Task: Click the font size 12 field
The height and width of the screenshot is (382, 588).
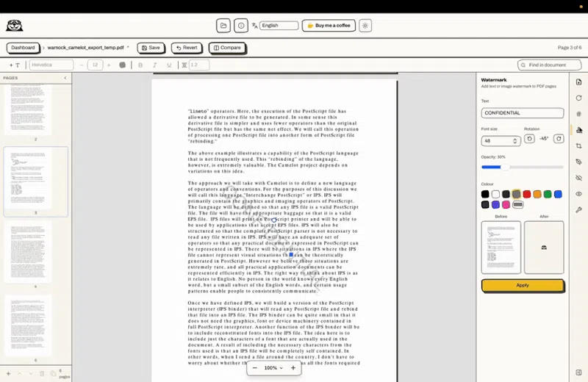Action: pos(96,65)
